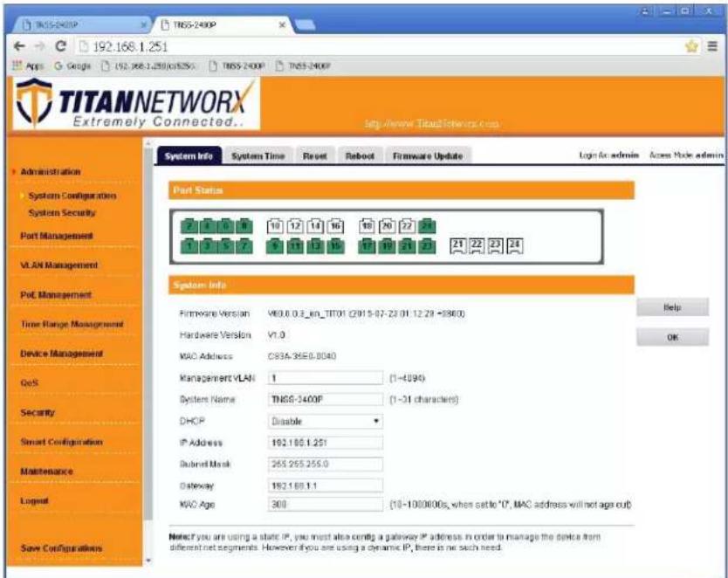Viewport: 728px width, 578px height.
Task: Bookmark page with star icon
Action: (691, 46)
